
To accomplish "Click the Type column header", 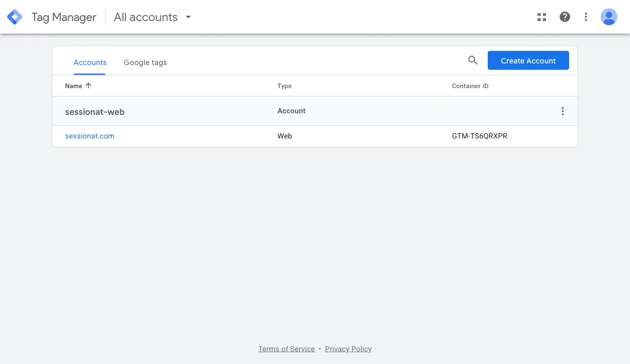I will (x=285, y=86).
